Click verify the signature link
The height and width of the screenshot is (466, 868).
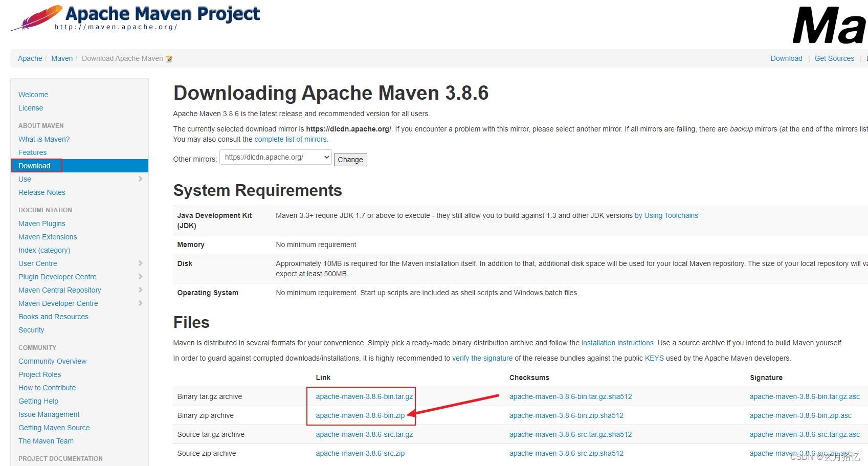point(482,358)
